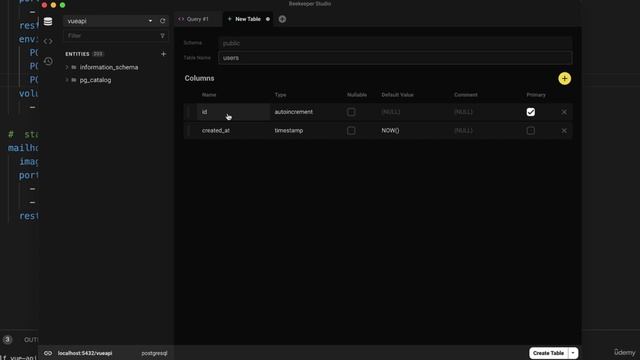This screenshot has height=360, width=640.
Task: Click the entity filter funnel icon
Action: coord(162,36)
